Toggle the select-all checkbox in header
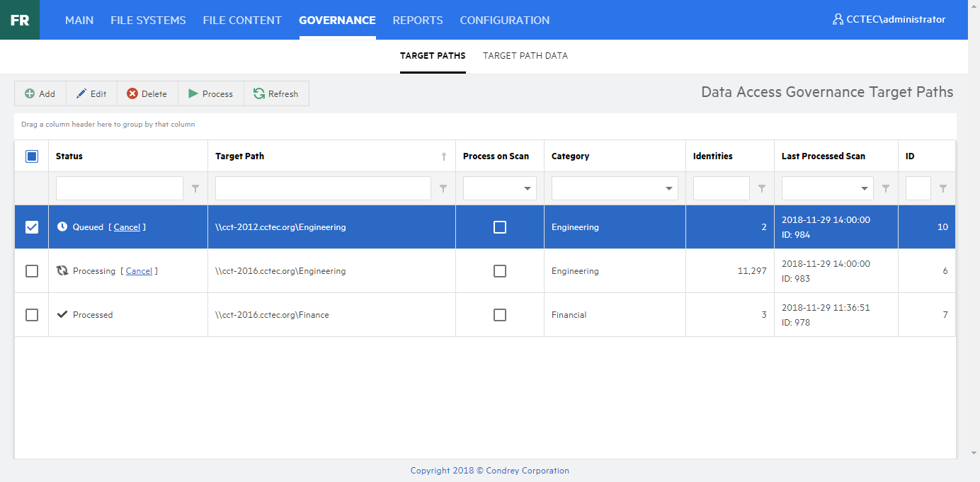 (32, 156)
